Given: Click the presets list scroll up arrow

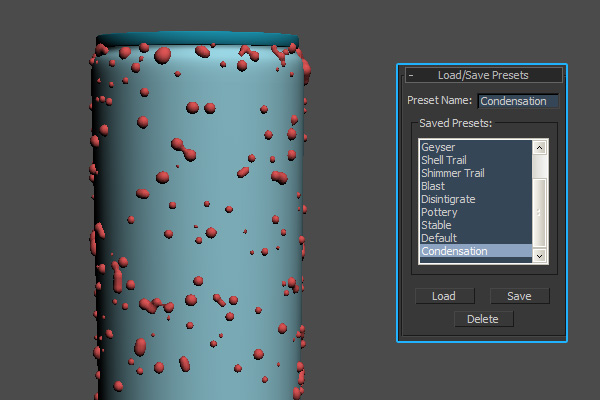Looking at the screenshot, I should (540, 147).
